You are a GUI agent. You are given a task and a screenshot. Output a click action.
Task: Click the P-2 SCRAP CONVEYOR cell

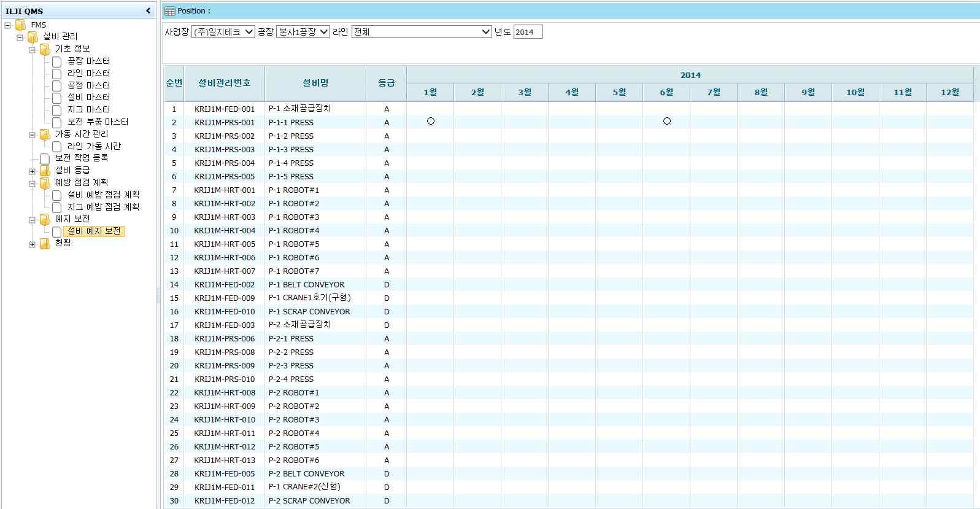point(315,501)
